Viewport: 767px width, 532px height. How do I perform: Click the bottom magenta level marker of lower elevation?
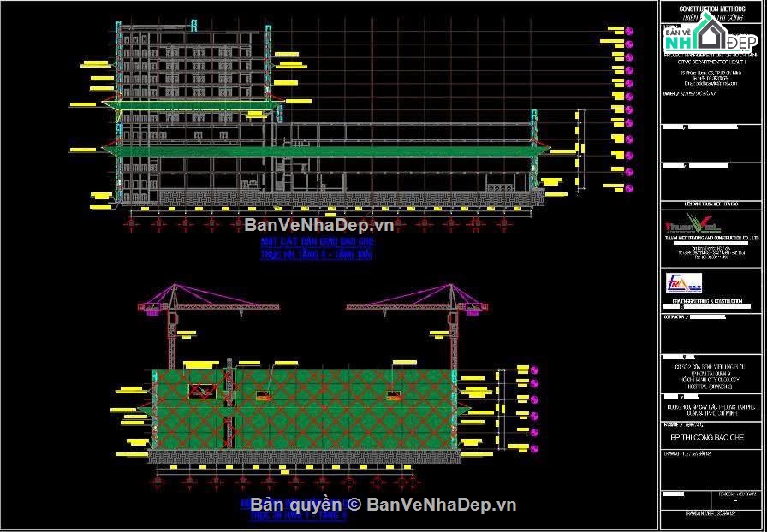(535, 448)
